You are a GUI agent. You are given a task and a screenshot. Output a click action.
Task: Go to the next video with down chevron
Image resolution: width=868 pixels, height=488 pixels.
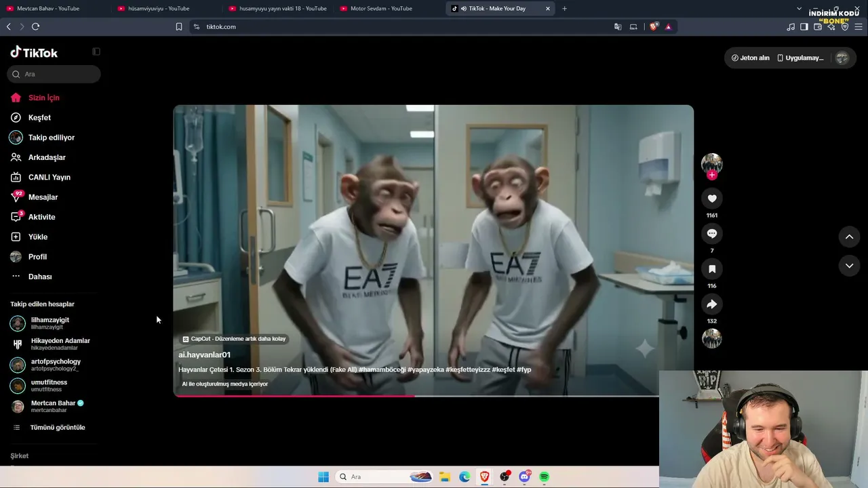[x=849, y=266]
